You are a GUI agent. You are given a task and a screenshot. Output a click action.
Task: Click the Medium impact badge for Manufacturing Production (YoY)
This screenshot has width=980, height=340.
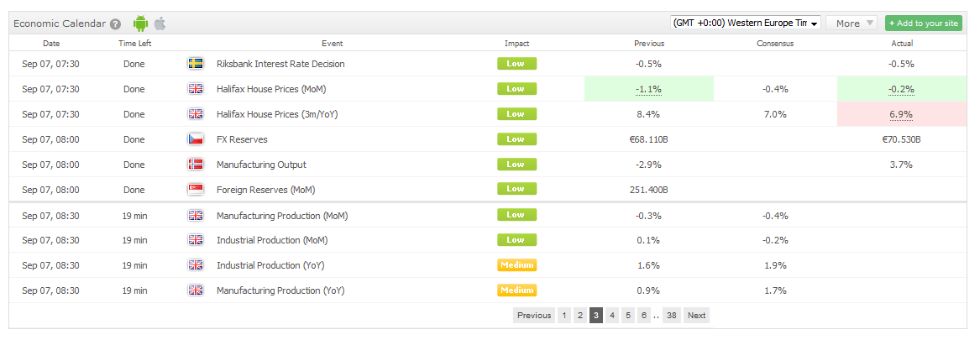517,290
